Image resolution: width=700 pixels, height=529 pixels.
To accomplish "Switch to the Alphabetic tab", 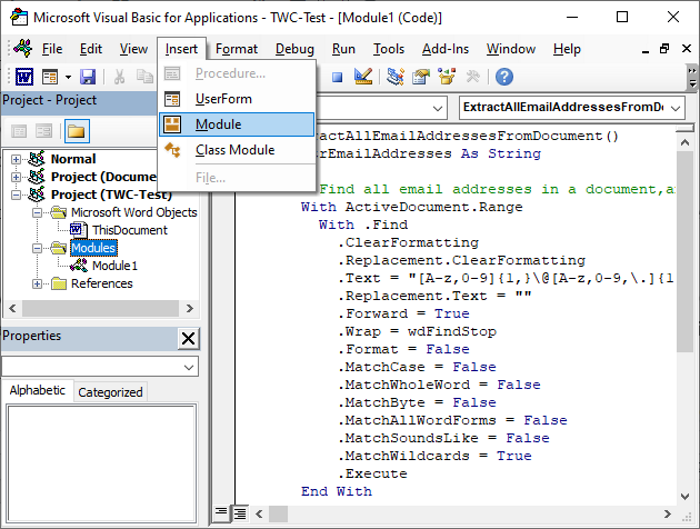I will [38, 391].
